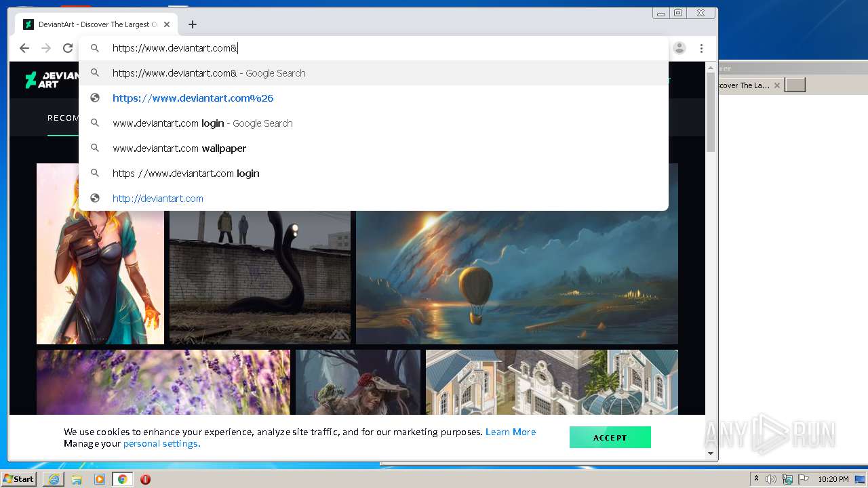Viewport: 868px width, 488px height.
Task: Close the DeviantArt browser tab
Action: click(x=167, y=24)
